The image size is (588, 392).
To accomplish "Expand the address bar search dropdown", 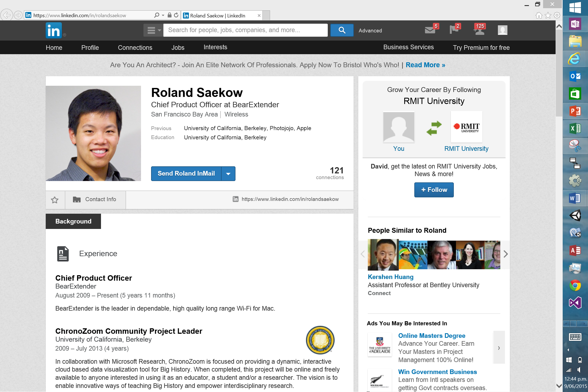I will pos(163,15).
